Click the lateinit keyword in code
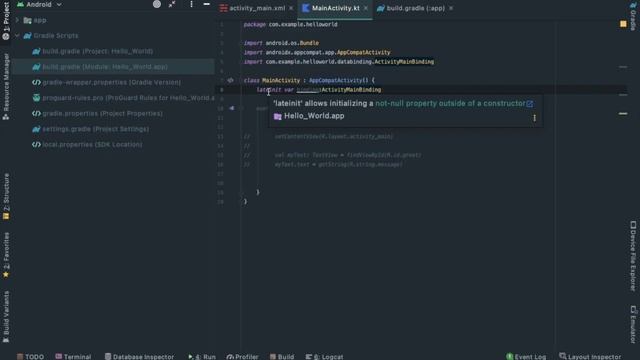640x360 pixels. (x=269, y=90)
